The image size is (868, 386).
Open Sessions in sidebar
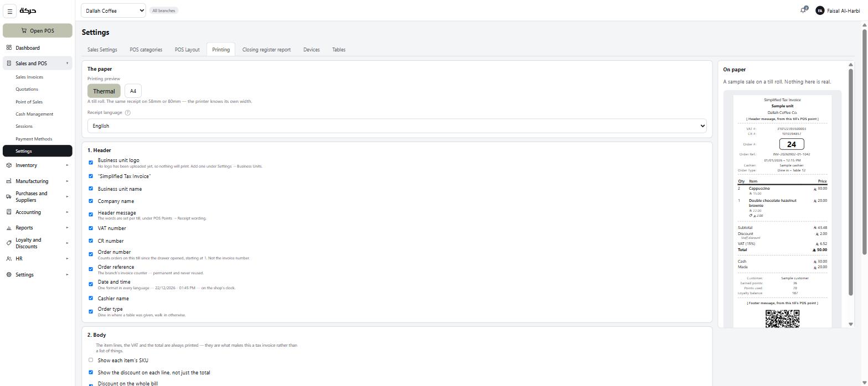pyautogui.click(x=24, y=126)
